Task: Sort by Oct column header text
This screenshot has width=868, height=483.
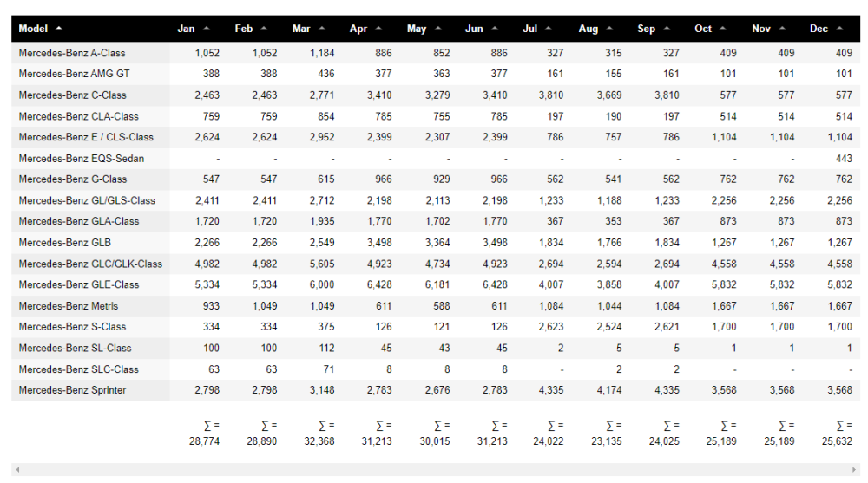Action: pos(703,29)
